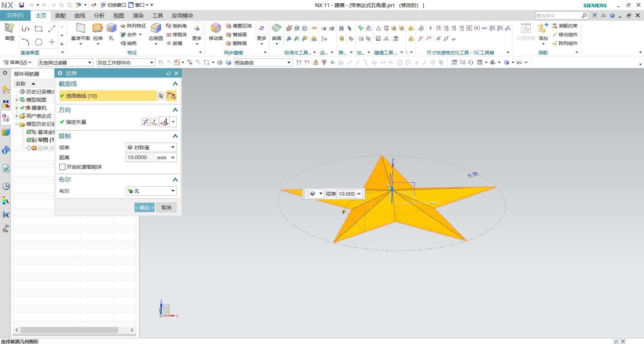
Task: Switch to the 曲线 ribbon tab
Action: tap(80, 15)
